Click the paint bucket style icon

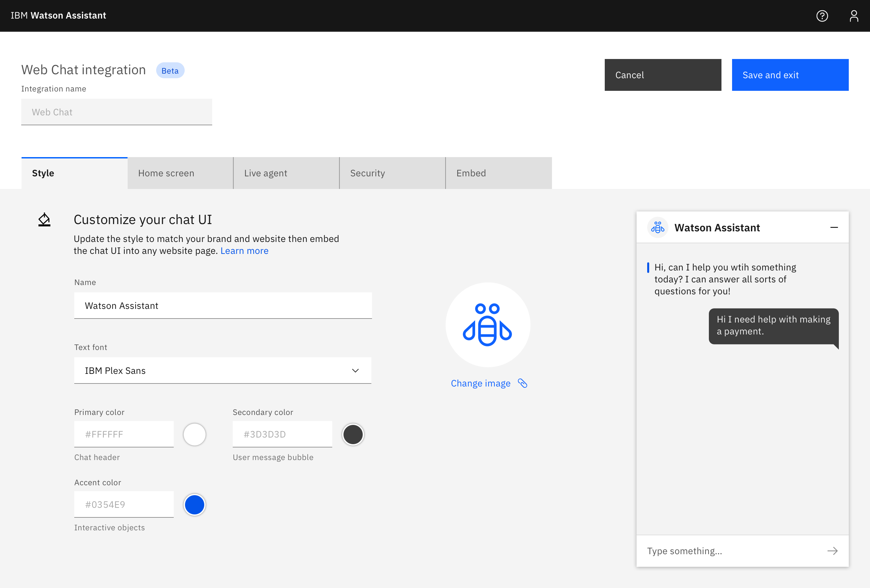coord(44,220)
